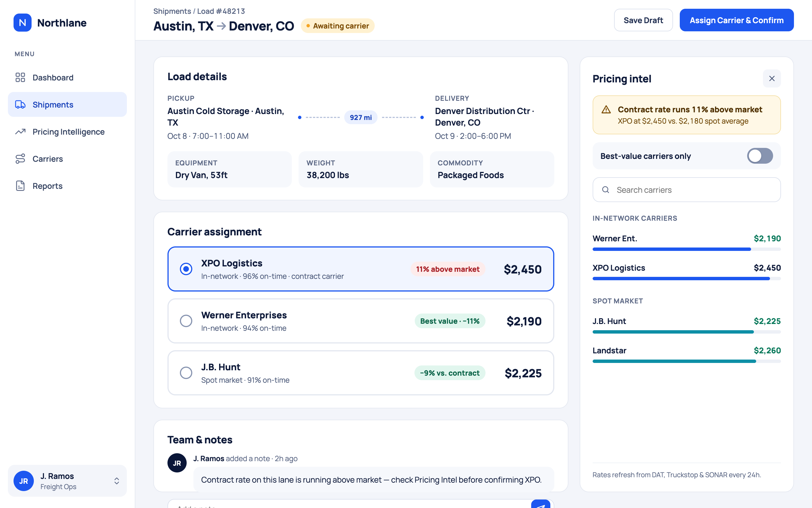Click the contract rate note text
This screenshot has height=508, width=812.
[371, 480]
